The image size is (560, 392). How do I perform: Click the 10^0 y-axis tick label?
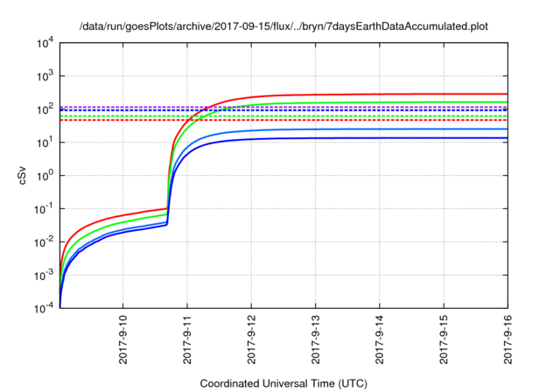tap(45, 176)
